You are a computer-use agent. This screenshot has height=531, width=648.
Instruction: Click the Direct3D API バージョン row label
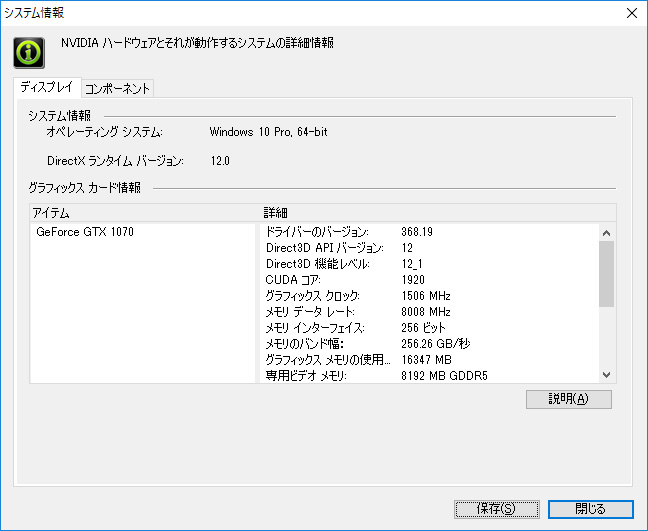pyautogui.click(x=324, y=248)
